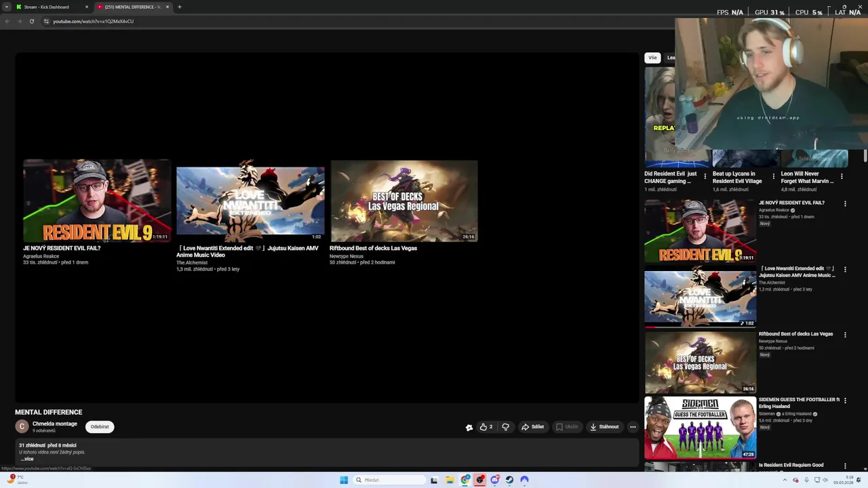Open options for Did Resident Evil just CHANGE video
The width and height of the screenshot is (868, 488).
(x=705, y=176)
